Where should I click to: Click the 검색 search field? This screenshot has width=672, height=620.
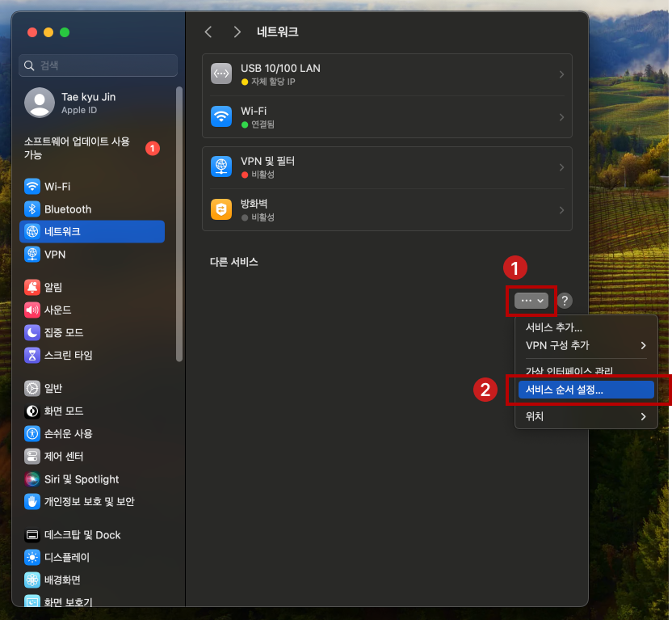pyautogui.click(x=99, y=65)
